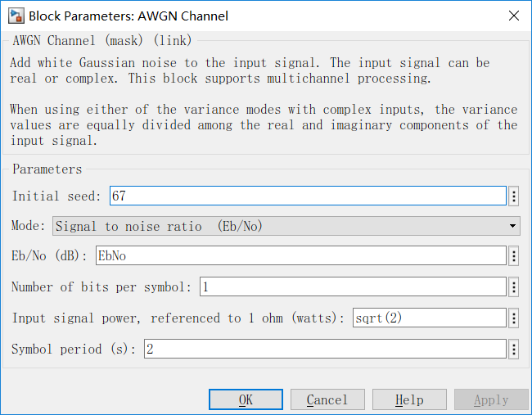Viewport: 532px width, 415px height.
Task: Open options menu beside Symbol period field
Action: 514,350
